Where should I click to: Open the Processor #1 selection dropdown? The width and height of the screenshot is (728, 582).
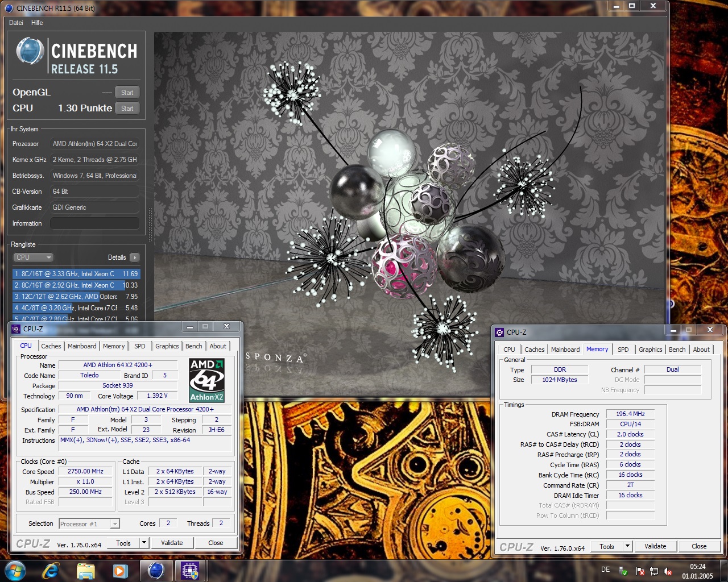[89, 523]
